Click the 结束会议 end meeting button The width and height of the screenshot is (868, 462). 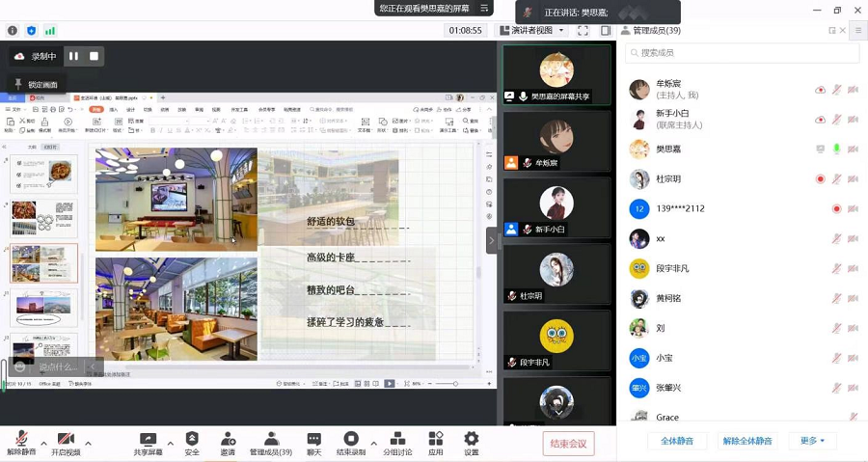coord(568,444)
